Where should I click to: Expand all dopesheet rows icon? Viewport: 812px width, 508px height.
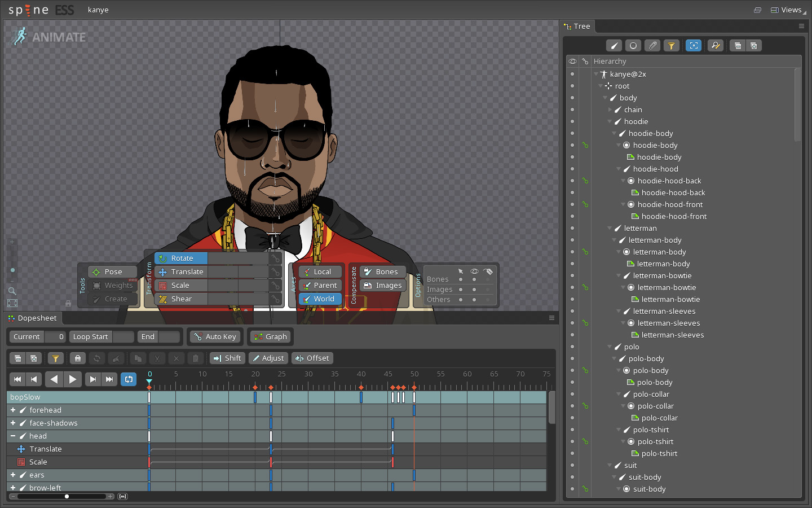click(33, 358)
